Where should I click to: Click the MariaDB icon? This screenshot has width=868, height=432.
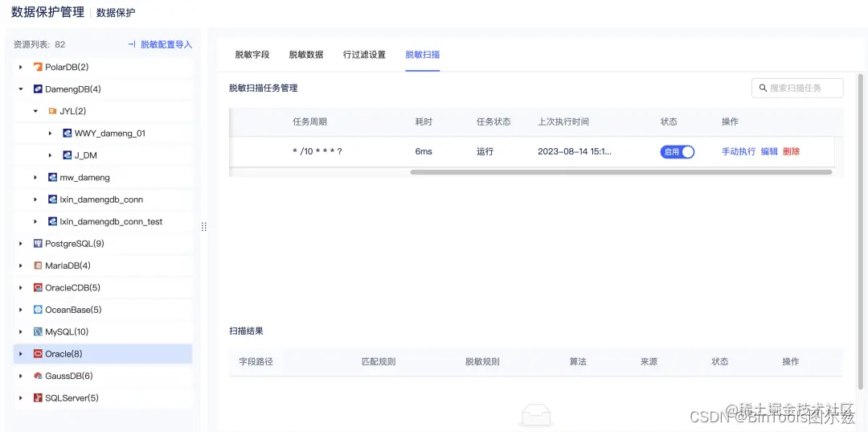(x=38, y=265)
